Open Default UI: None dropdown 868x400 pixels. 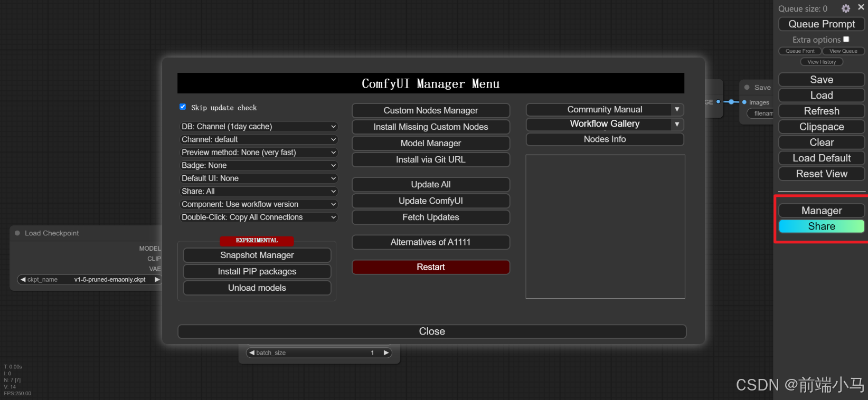pos(259,178)
